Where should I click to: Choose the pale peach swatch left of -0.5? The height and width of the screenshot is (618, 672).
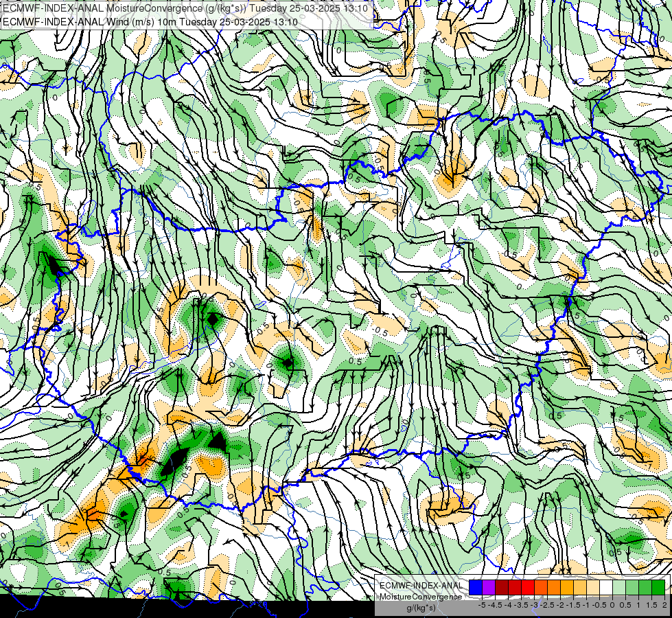593,588
